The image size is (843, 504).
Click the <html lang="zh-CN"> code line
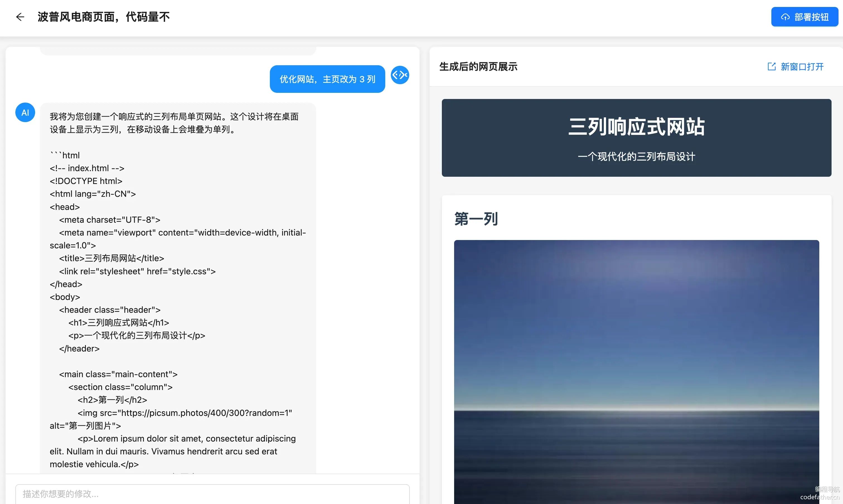point(93,194)
